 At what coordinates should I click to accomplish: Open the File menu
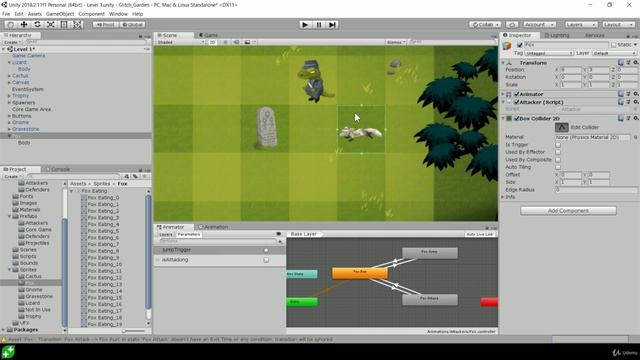click(6, 14)
